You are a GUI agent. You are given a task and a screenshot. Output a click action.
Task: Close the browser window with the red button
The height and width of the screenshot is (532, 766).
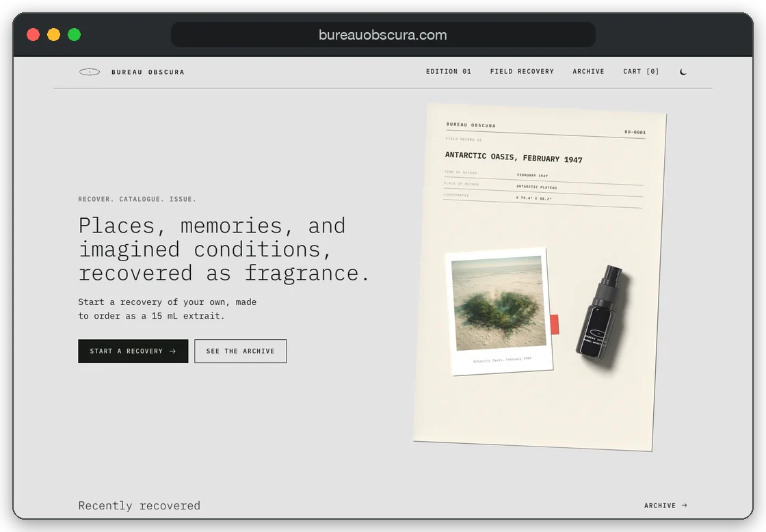(34, 35)
